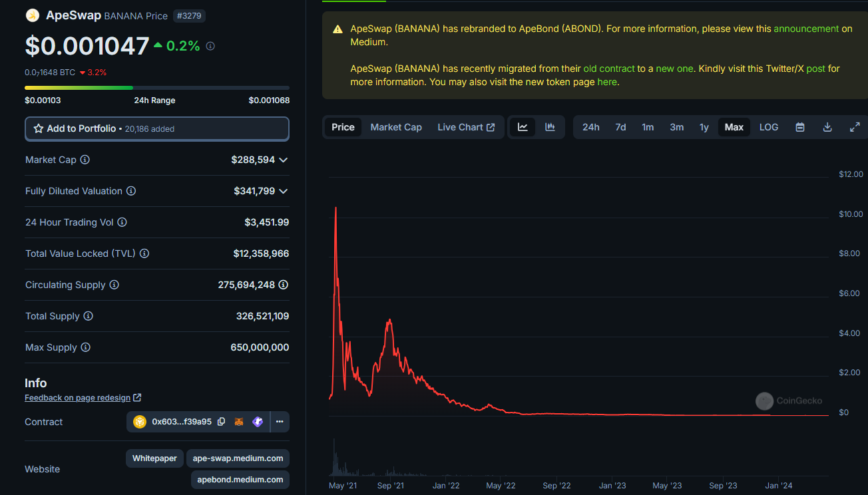Click the purple wallet icon in Contract row
The width and height of the screenshot is (868, 495).
258,422
